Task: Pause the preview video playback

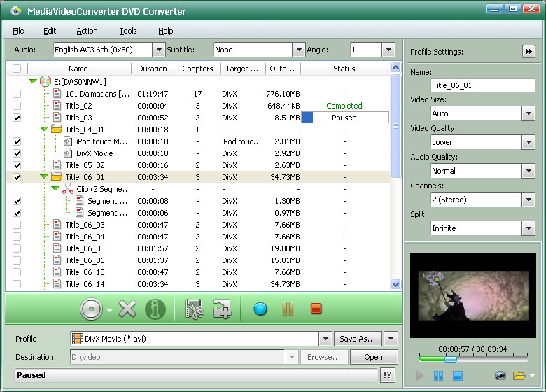Action: point(438,376)
